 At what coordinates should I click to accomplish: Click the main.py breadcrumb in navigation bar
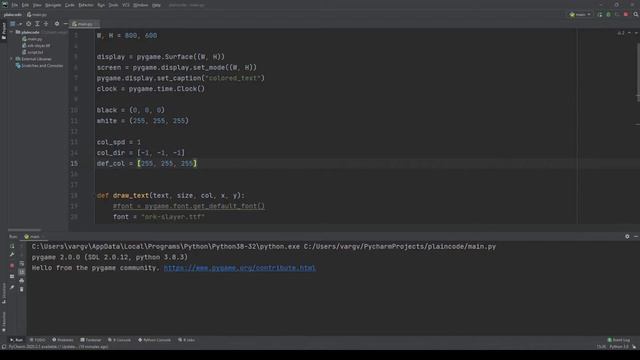37,14
